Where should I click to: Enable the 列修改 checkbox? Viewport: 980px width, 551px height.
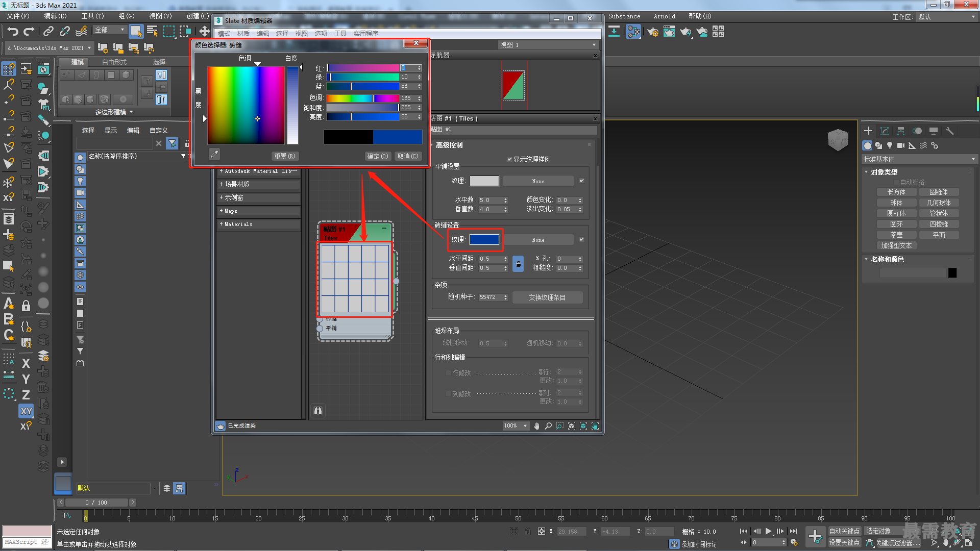(x=449, y=394)
